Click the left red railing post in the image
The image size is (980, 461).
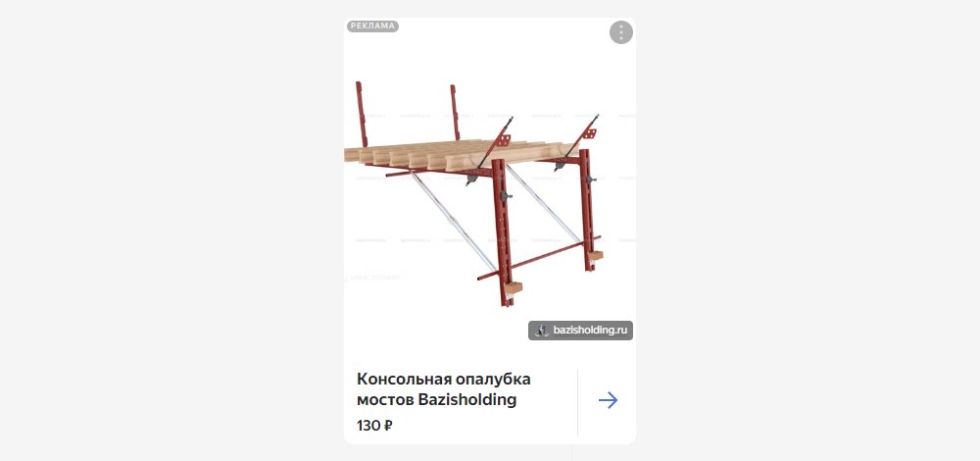362,114
